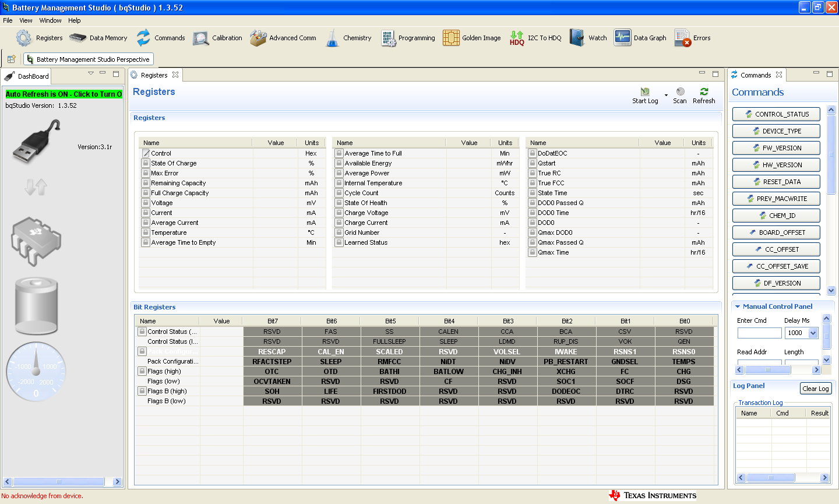Open Advanced Comm tool
The height and width of the screenshot is (504, 839).
pyautogui.click(x=283, y=38)
